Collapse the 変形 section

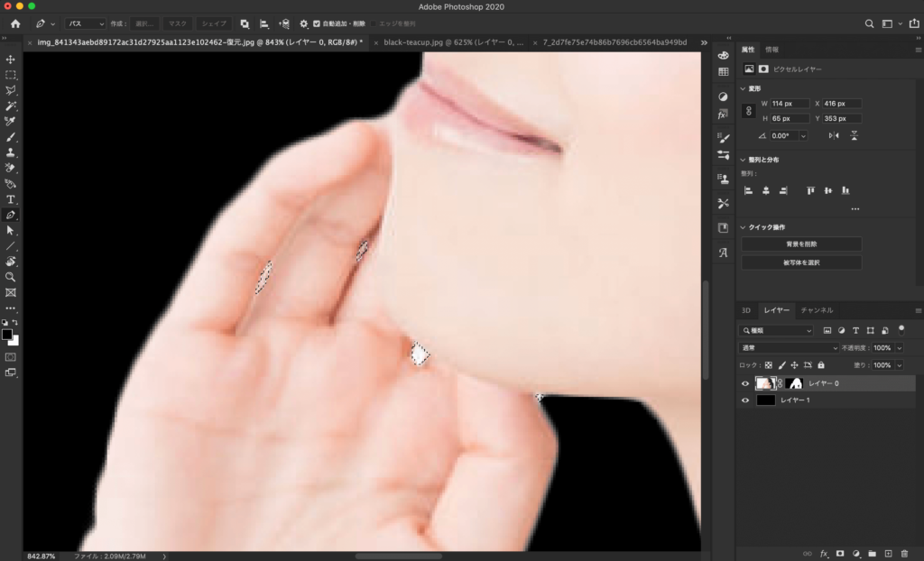743,88
